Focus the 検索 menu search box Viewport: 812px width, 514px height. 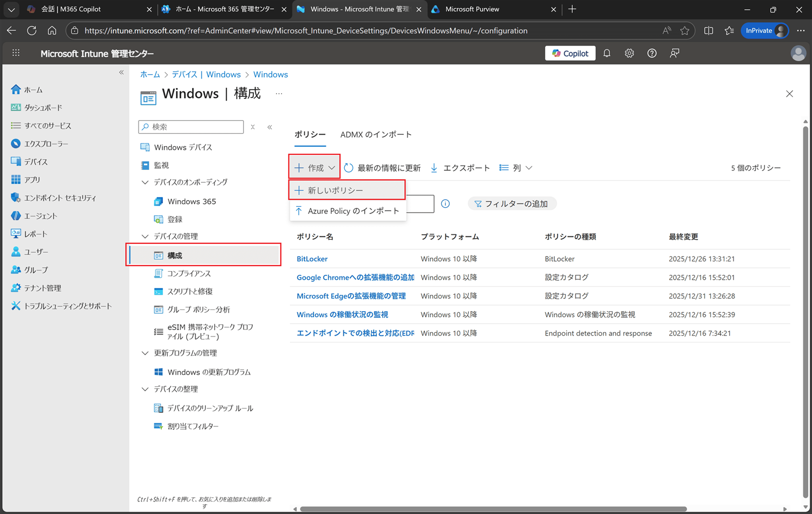(x=191, y=127)
